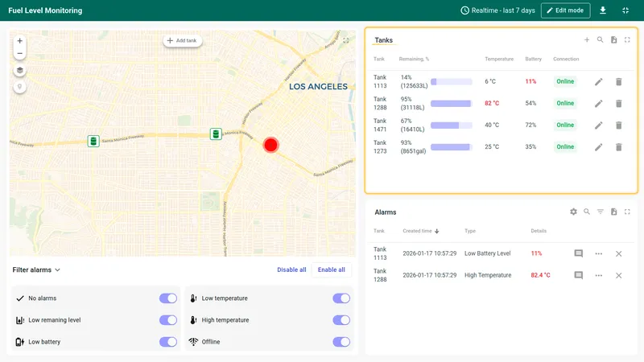Sort tanks by Temperature column
This screenshot has height=362, width=644.
[499, 59]
